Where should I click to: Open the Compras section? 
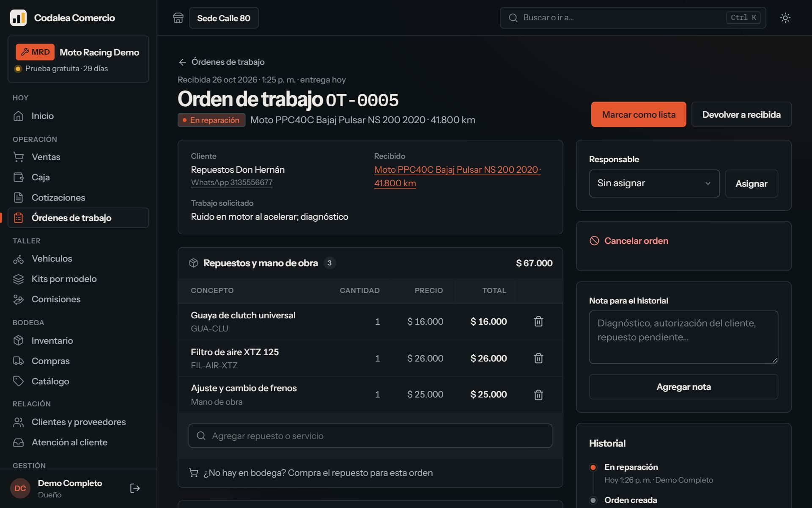[78, 361]
